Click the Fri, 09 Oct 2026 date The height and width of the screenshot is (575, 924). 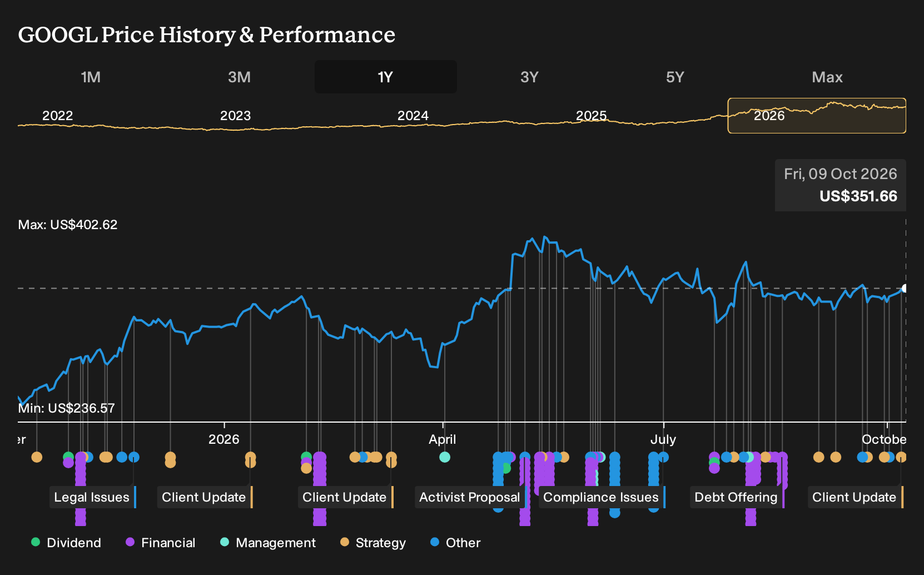(841, 174)
